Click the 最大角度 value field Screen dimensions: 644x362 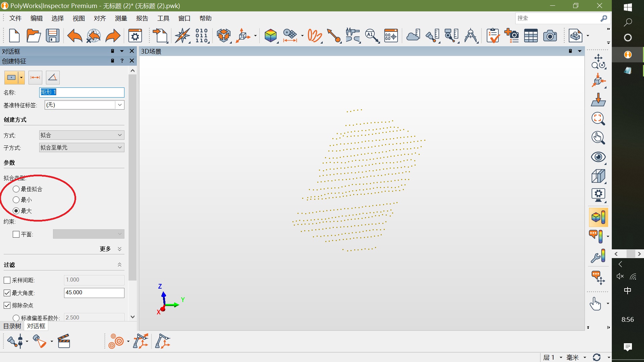pyautogui.click(x=94, y=293)
